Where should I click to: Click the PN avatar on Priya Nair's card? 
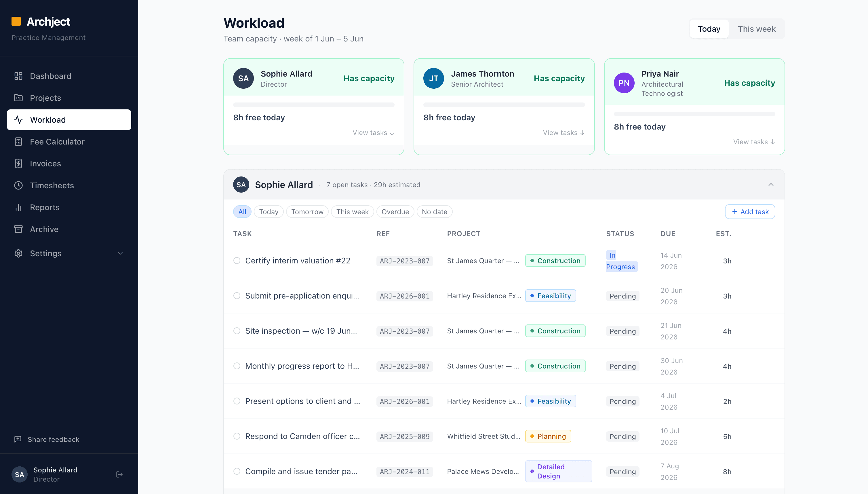coord(624,83)
